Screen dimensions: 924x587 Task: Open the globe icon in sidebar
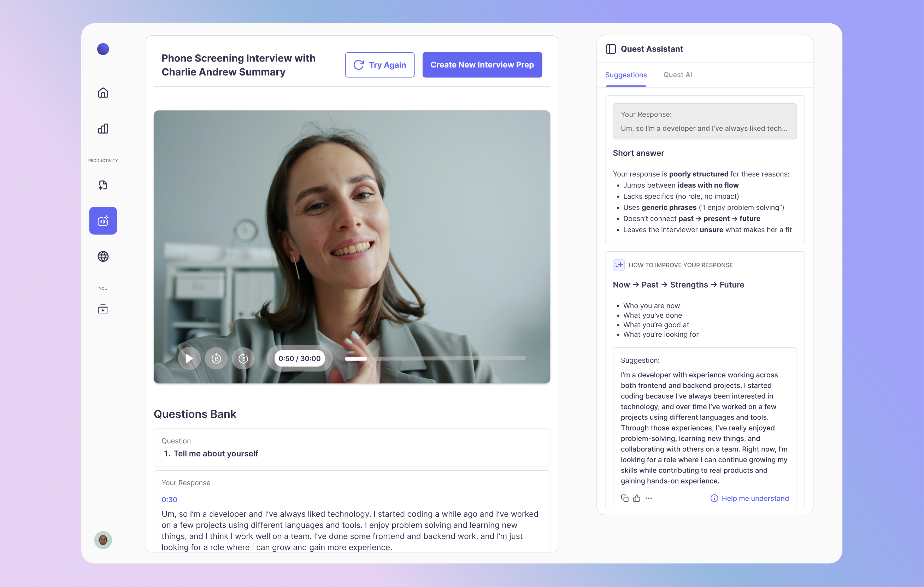(103, 256)
